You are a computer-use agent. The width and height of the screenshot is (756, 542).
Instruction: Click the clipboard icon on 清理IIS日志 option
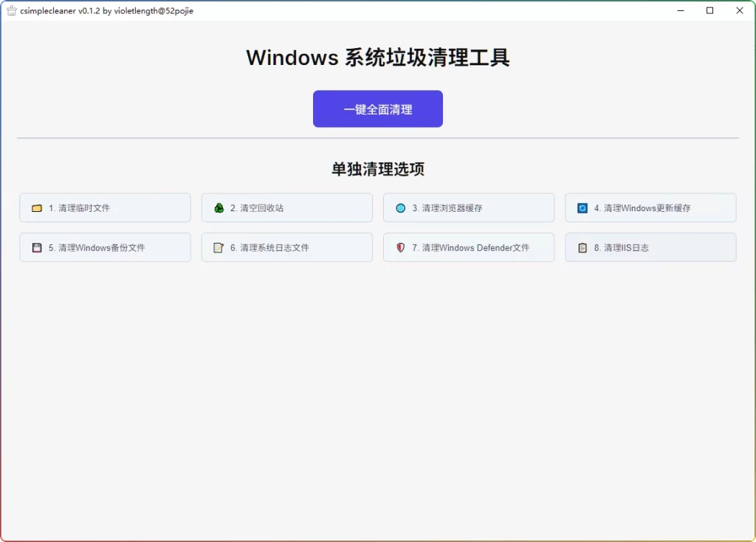pos(582,247)
